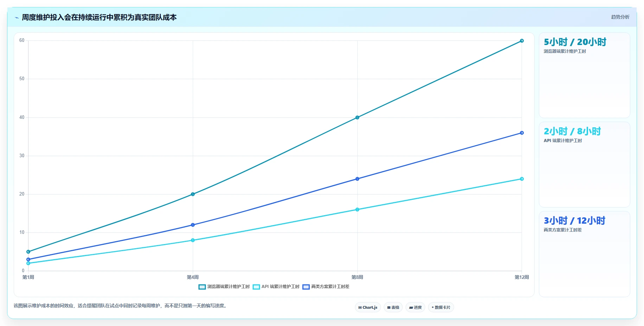The image size is (644, 326).
Task: Select API line point at 第8周 (16)
Action: coord(357,210)
